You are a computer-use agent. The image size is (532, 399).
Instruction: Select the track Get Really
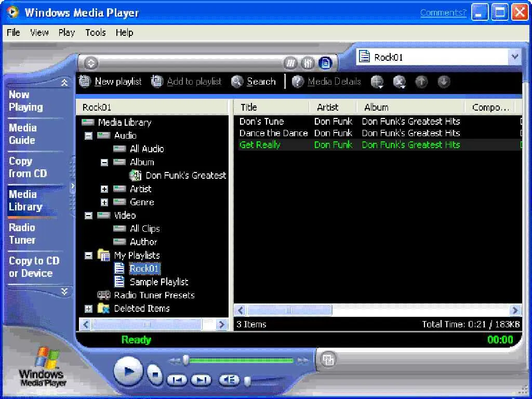[x=260, y=145]
